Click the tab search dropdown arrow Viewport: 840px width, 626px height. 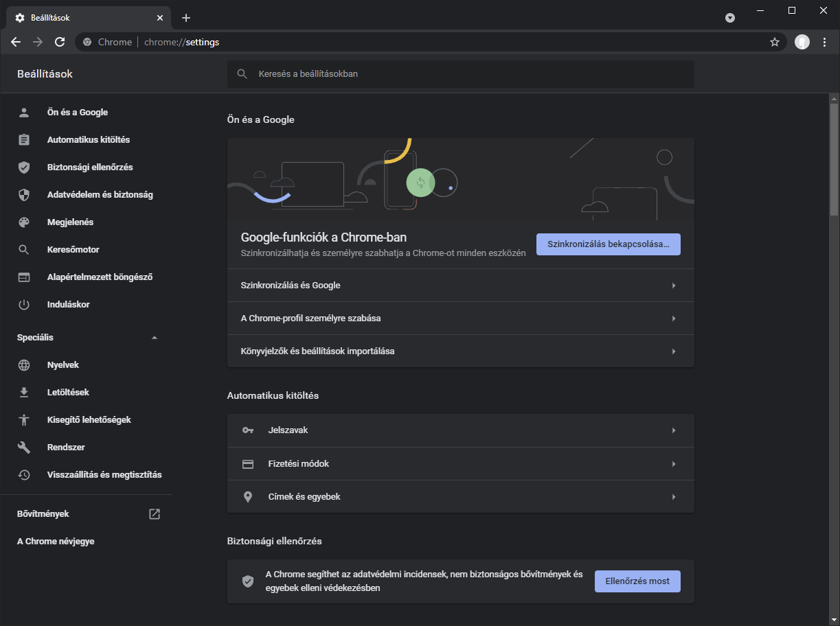tap(730, 18)
